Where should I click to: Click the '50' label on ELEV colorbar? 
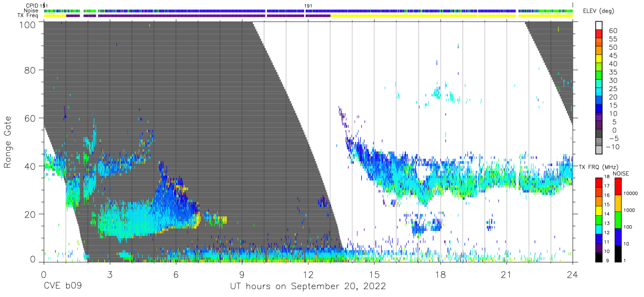(x=613, y=47)
